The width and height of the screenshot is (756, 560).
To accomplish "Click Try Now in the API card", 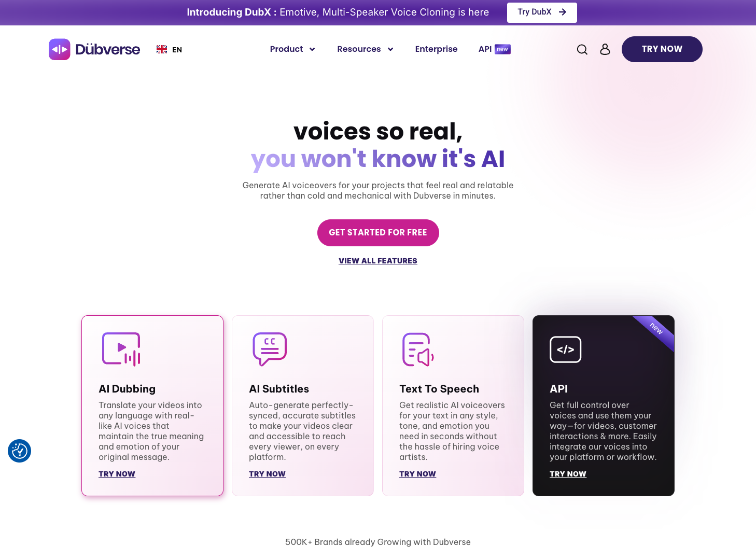I will coord(568,474).
